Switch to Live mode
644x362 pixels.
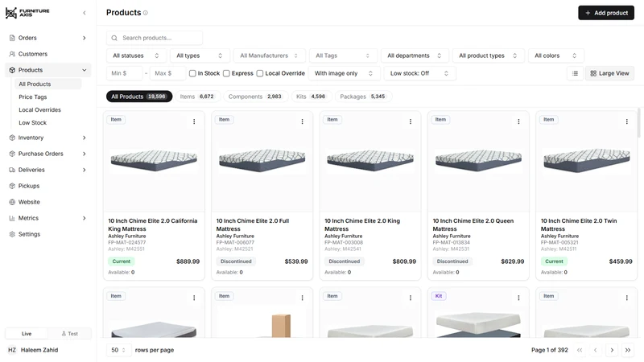click(27, 334)
